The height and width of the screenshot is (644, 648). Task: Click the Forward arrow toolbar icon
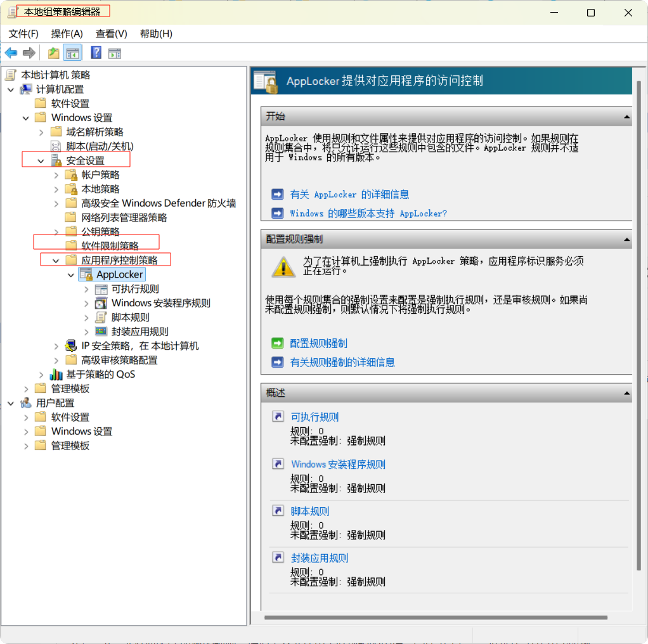click(29, 53)
